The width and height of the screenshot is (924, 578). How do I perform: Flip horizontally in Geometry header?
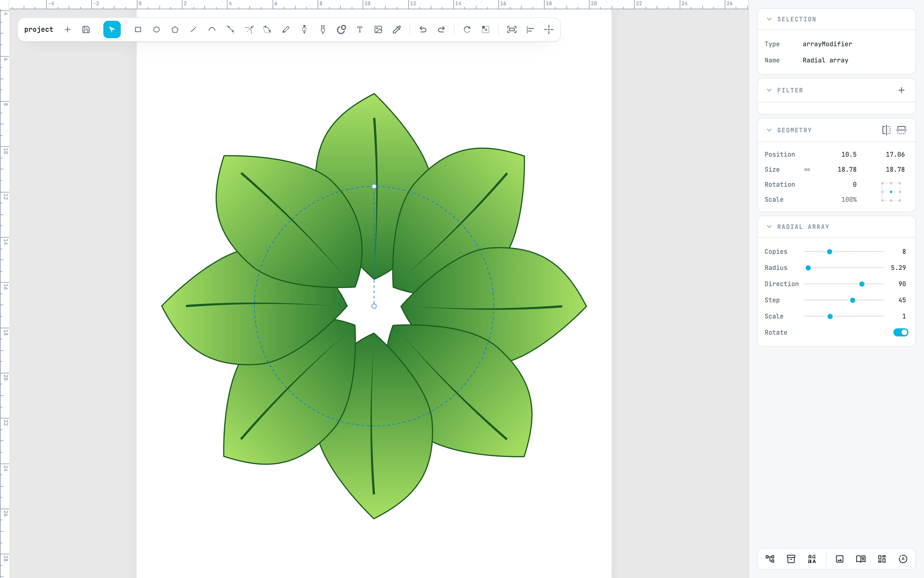[x=886, y=130]
